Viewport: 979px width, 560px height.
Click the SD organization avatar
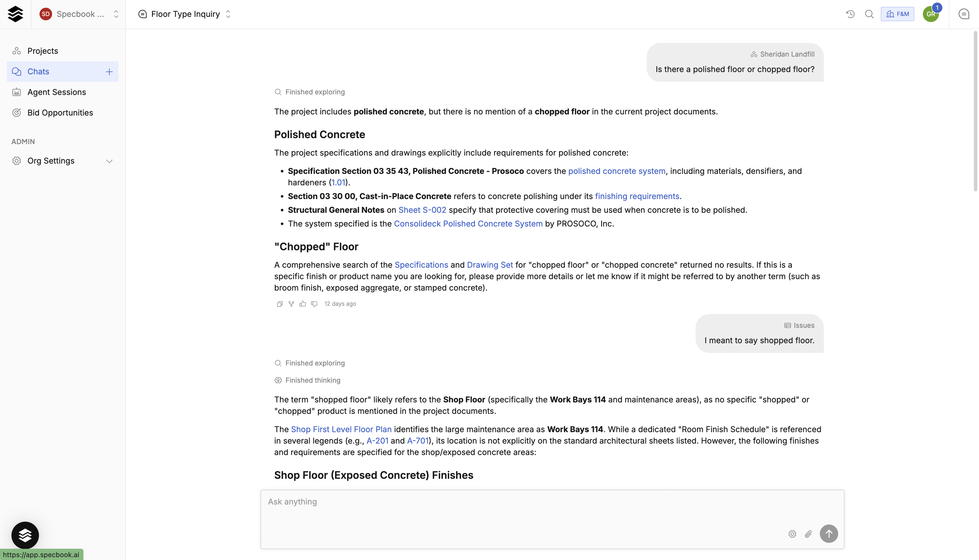(46, 14)
